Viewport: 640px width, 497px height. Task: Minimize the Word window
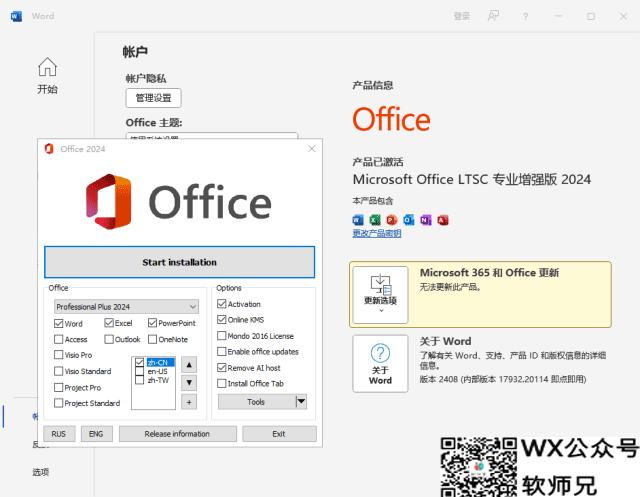pyautogui.click(x=558, y=16)
